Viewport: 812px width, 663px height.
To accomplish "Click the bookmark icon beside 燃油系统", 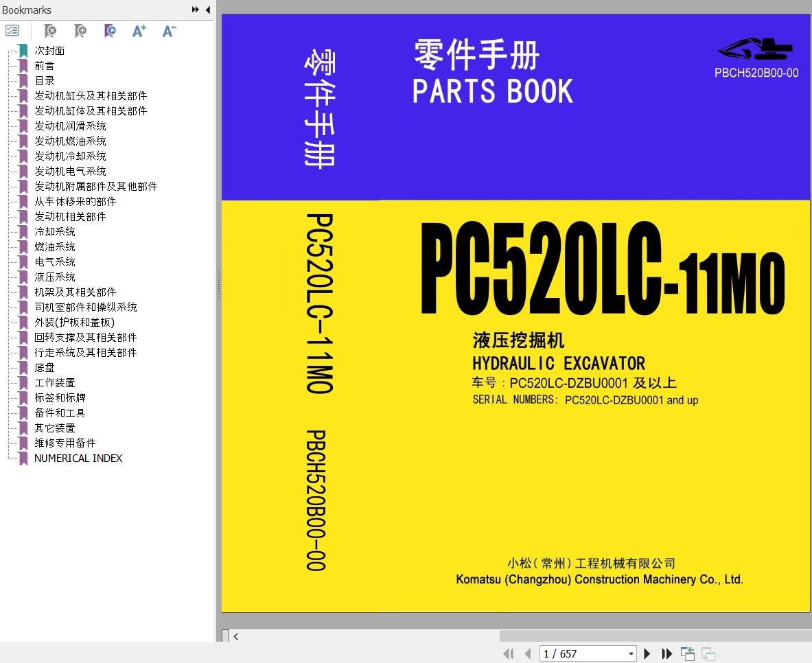I will point(23,246).
